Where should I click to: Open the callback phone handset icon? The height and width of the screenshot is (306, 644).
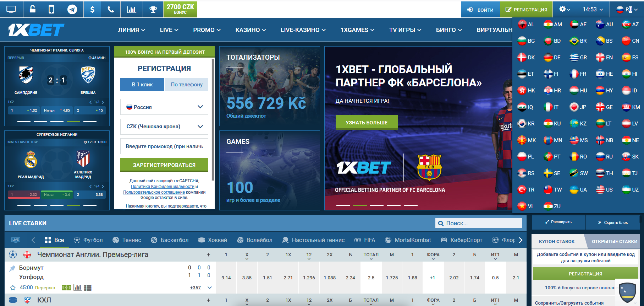(x=111, y=10)
